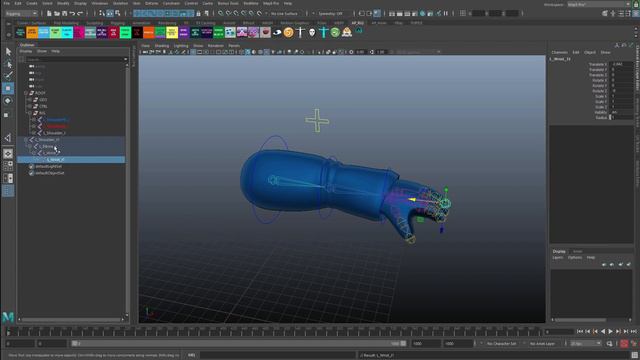
Task: Open the File menu
Action: tap(7, 3)
